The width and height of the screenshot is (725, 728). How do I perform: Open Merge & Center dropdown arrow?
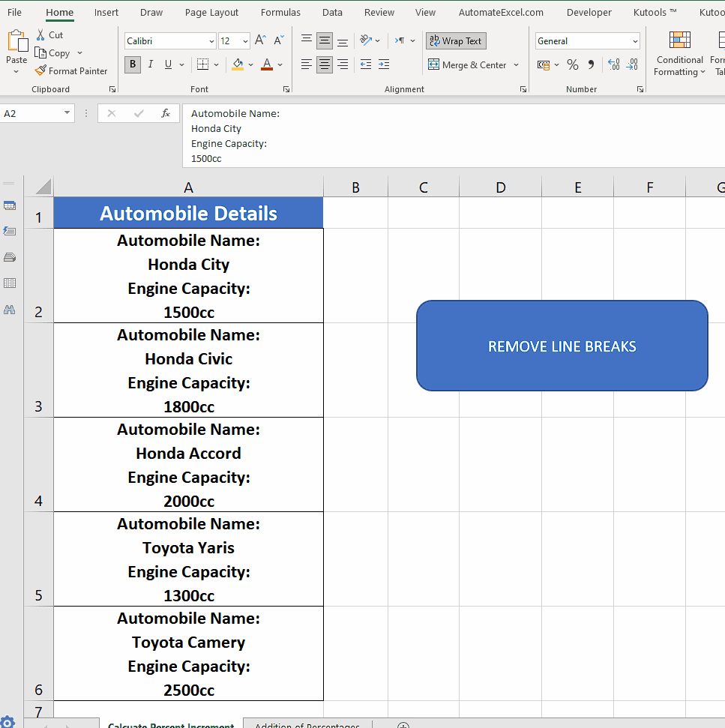click(516, 65)
